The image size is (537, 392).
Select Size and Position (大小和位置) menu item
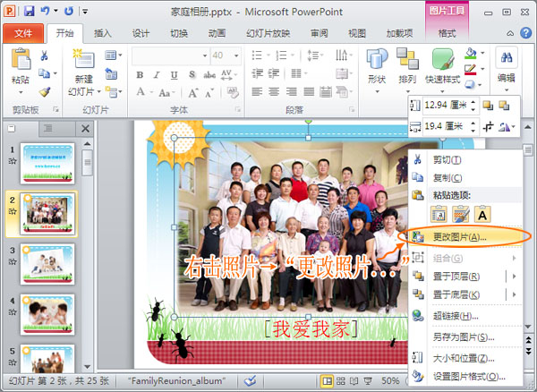[466, 359]
